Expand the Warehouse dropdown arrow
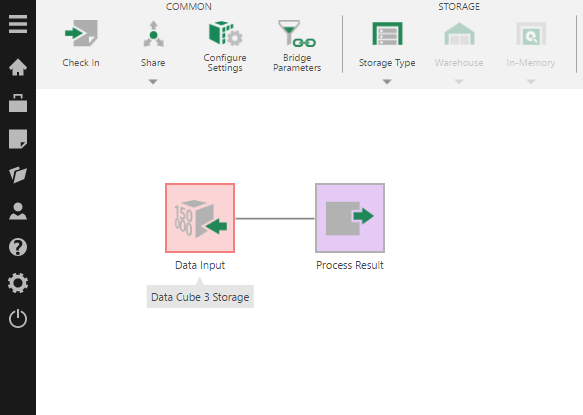 pyautogui.click(x=459, y=81)
